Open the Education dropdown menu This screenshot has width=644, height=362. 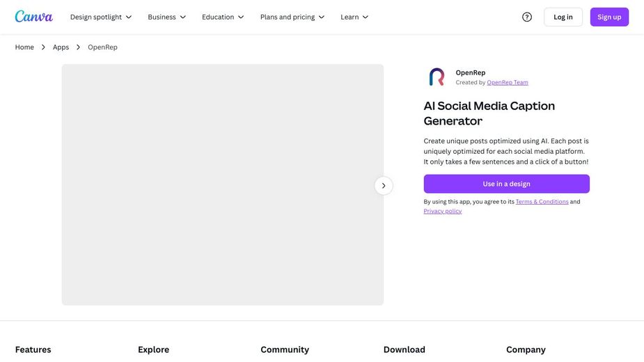[223, 17]
